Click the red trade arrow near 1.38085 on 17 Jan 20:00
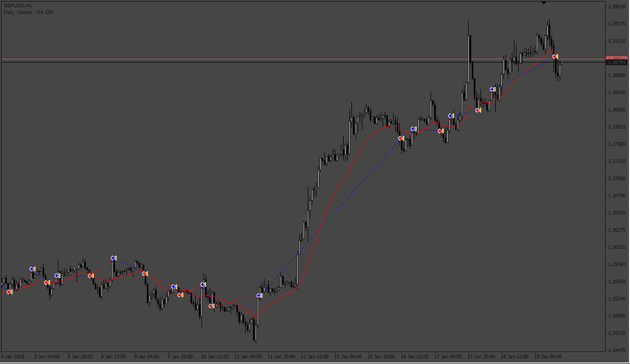Screen dimensions: 630x364 pyautogui.click(x=478, y=110)
